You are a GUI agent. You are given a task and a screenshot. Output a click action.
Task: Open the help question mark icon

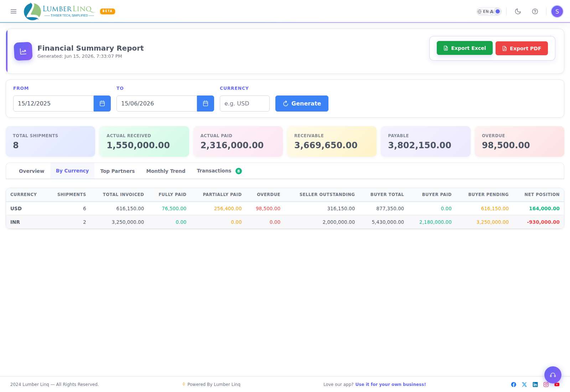[535, 11]
